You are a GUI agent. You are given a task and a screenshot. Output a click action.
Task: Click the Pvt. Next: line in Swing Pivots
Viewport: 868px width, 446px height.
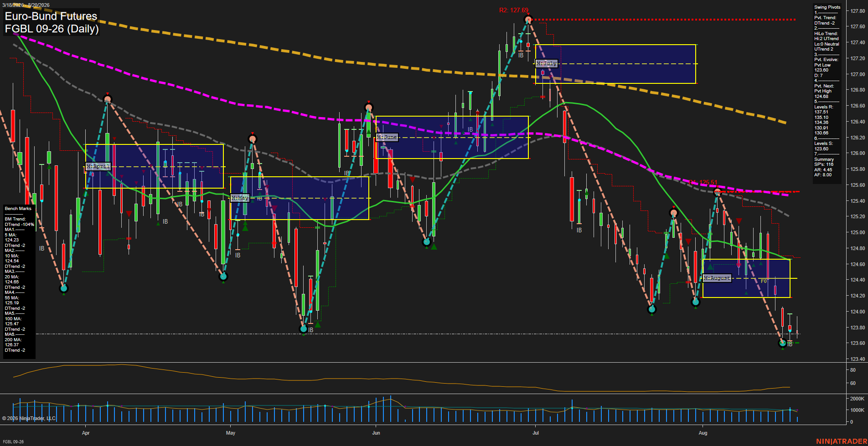point(824,86)
